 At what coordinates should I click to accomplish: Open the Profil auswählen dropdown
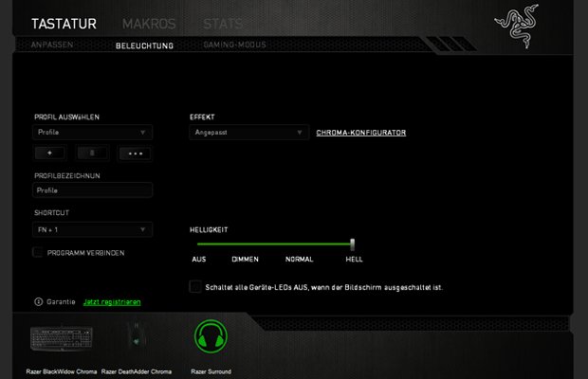(x=92, y=133)
